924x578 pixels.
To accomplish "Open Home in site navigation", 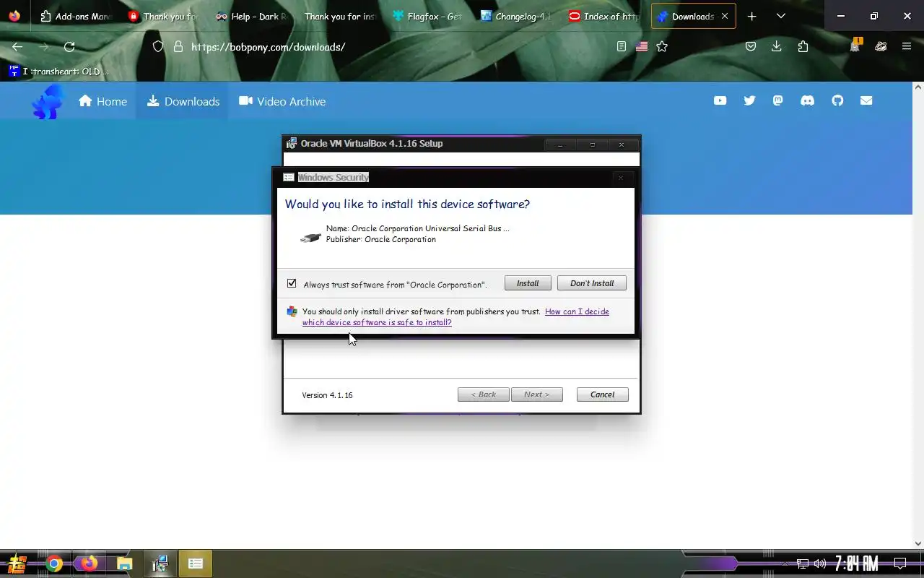I will pos(103,101).
